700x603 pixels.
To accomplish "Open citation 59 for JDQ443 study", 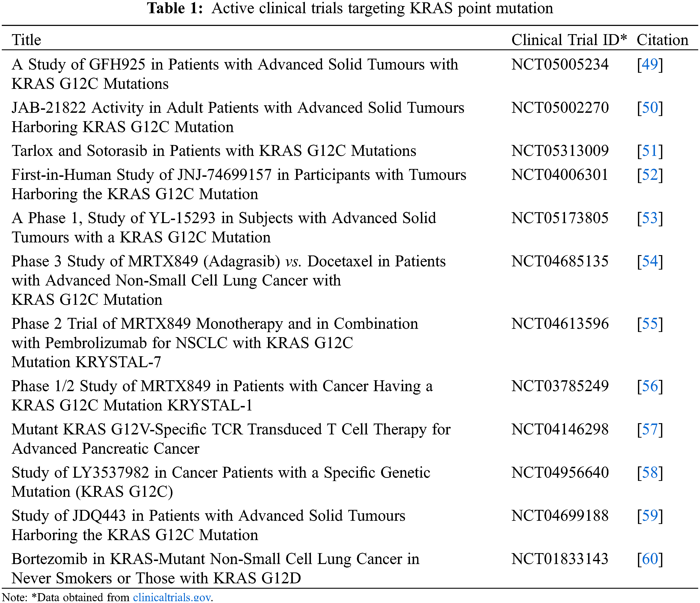I will tap(650, 516).
